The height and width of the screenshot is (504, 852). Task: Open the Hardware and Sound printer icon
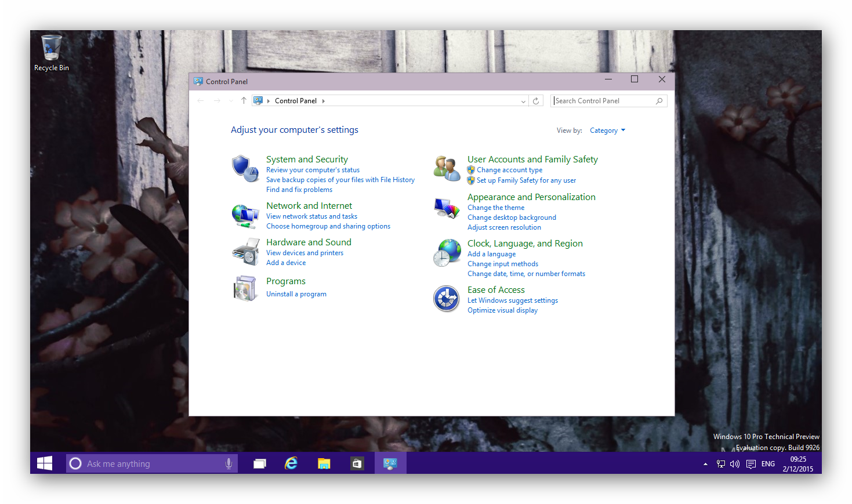pos(245,252)
